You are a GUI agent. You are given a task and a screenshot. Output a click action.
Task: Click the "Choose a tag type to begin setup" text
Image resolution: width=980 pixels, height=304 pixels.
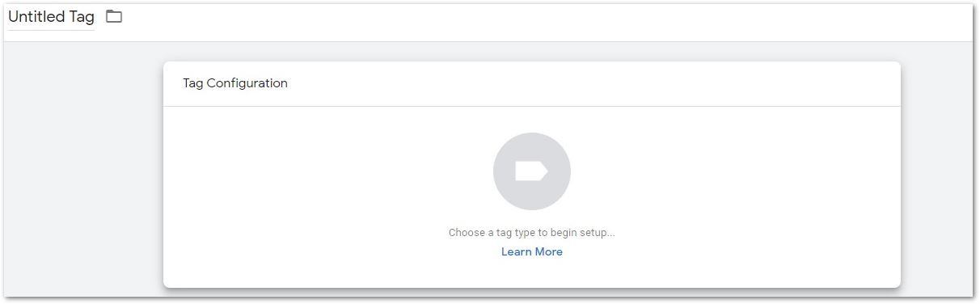[532, 233]
